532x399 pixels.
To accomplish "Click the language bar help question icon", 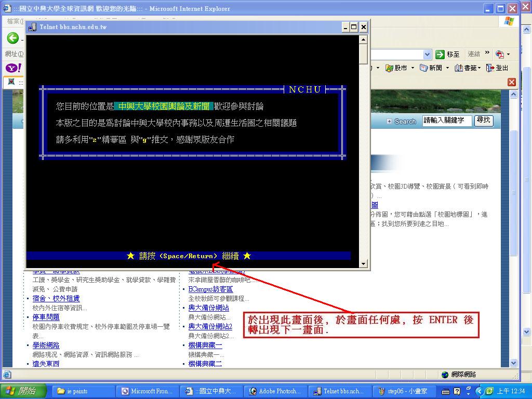I will (457, 392).
